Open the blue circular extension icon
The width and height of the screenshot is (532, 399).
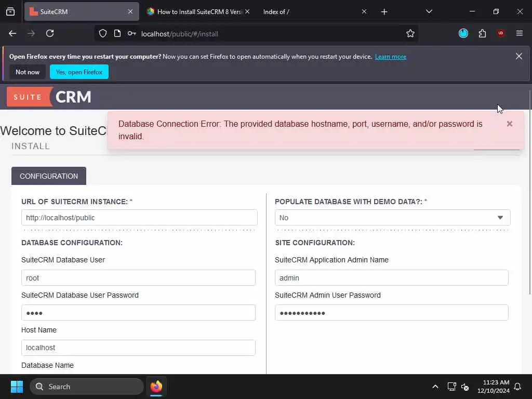[x=463, y=33]
